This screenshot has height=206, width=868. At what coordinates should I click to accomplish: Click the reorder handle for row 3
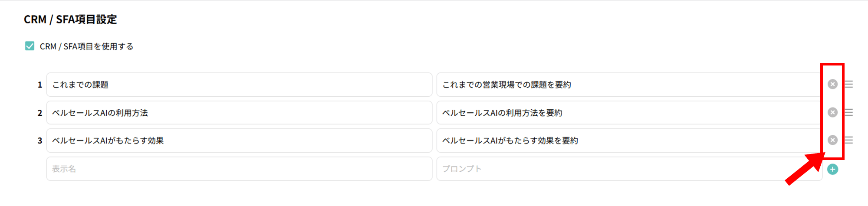click(849, 140)
